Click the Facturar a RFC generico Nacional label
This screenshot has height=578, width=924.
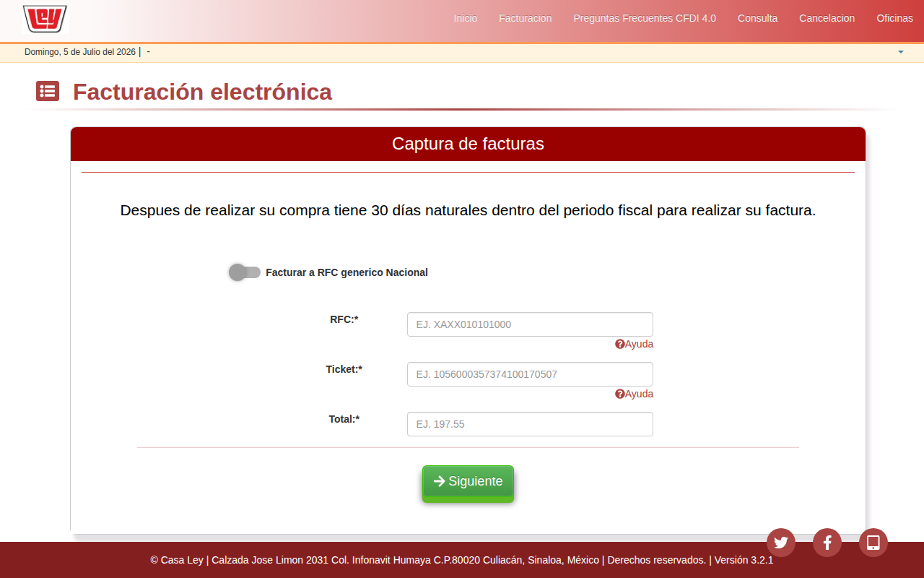[346, 273]
